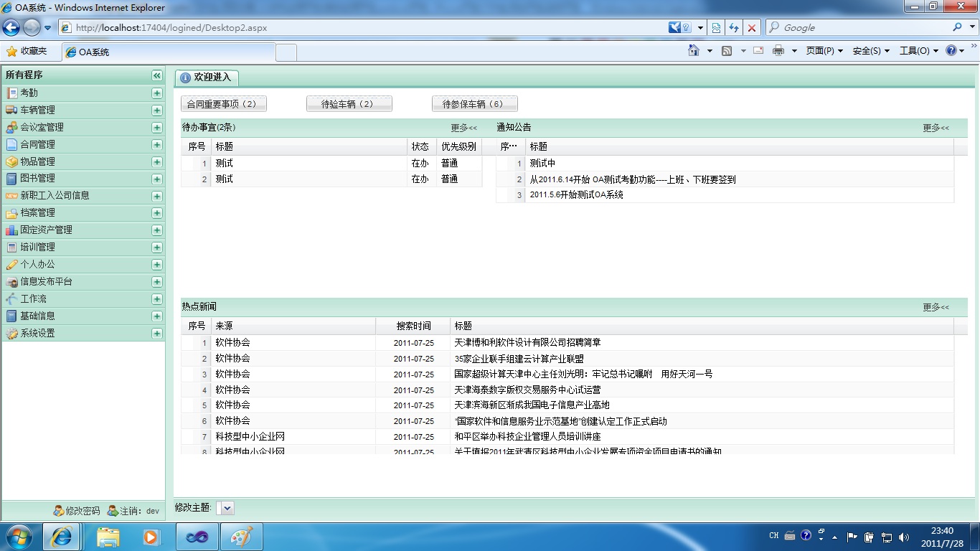Click the 修改密码 link
Screen dimensions: 980x551
click(x=77, y=511)
